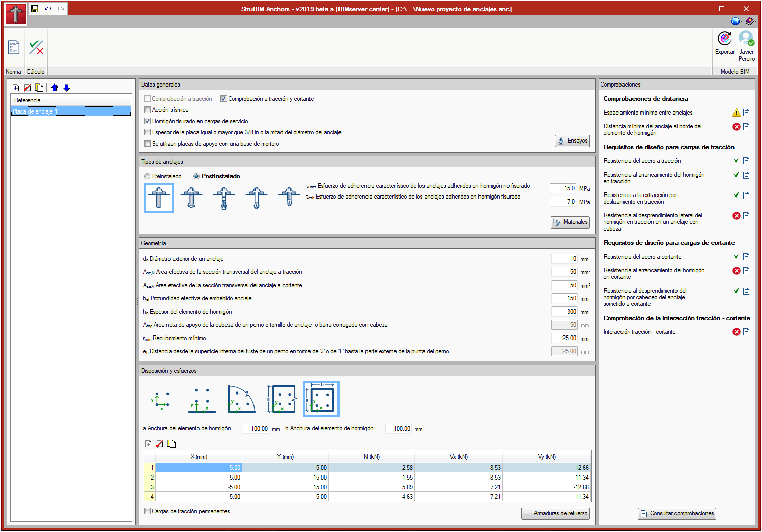Edit anchor outer diameter field 10
Screen dimensions: 762x532
pyautogui.click(x=565, y=259)
